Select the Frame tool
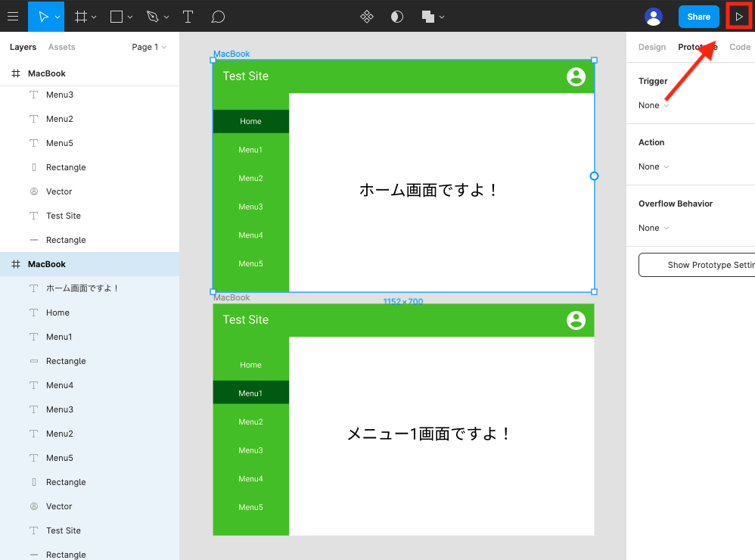The image size is (755, 560). [x=81, y=17]
